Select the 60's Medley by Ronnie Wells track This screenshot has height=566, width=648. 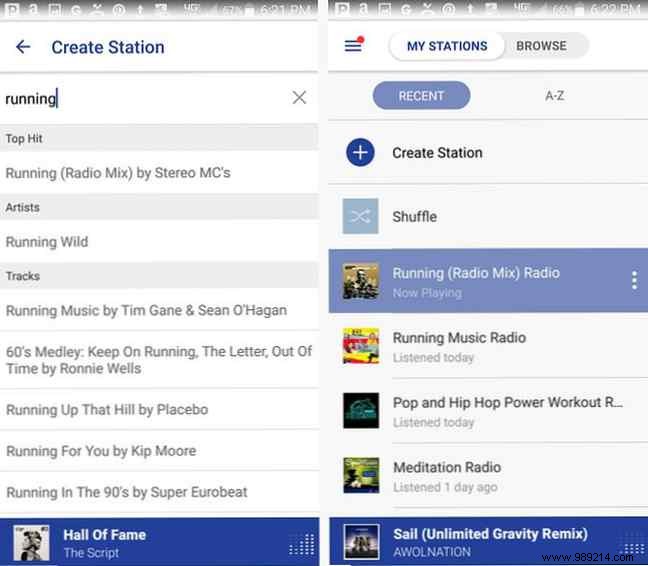pyautogui.click(x=159, y=359)
